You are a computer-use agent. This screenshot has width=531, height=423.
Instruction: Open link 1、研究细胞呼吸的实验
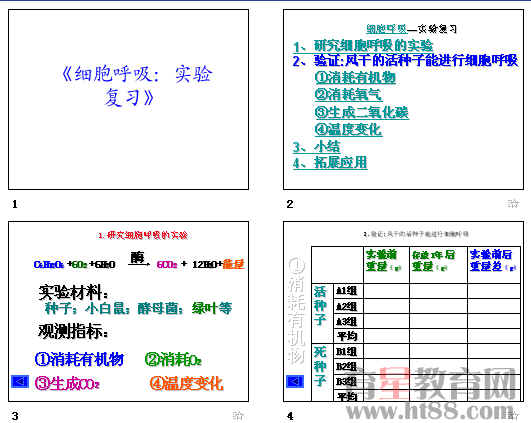(363, 46)
